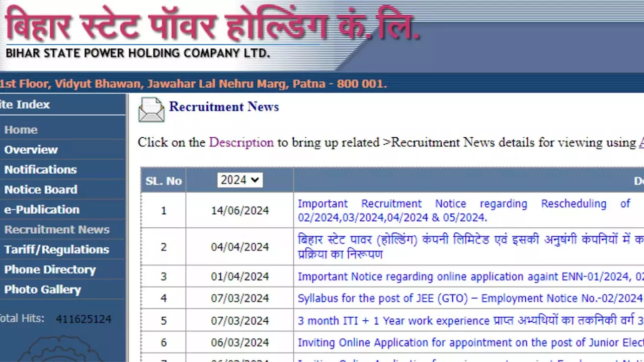Click the date 06/03/2024 in row 6
This screenshot has height=362, width=644.
coord(240,342)
